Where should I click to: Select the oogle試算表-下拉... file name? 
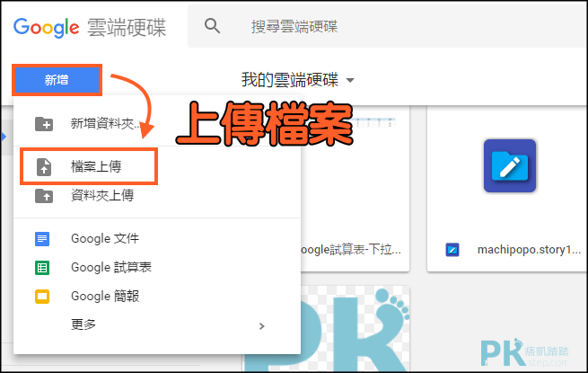pyautogui.click(x=351, y=250)
